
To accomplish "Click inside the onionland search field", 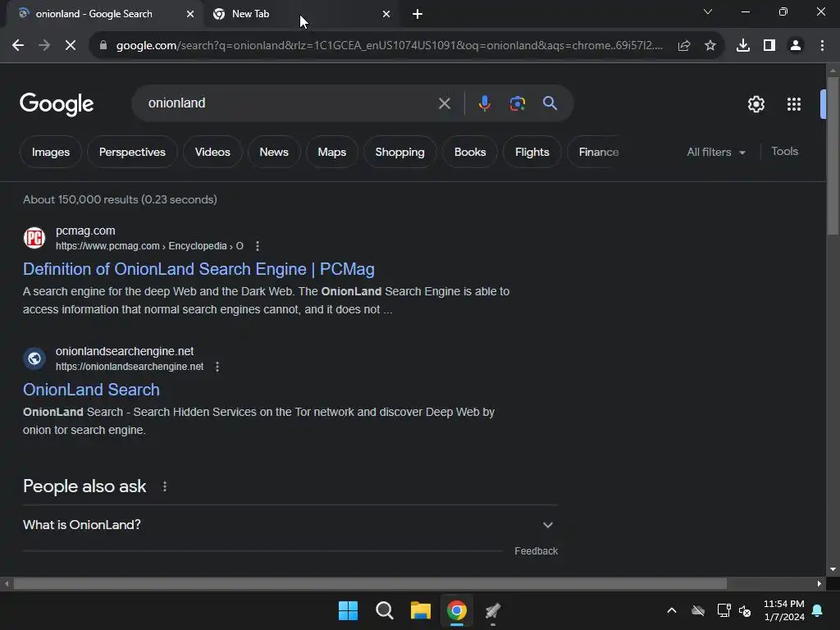I will (x=290, y=103).
